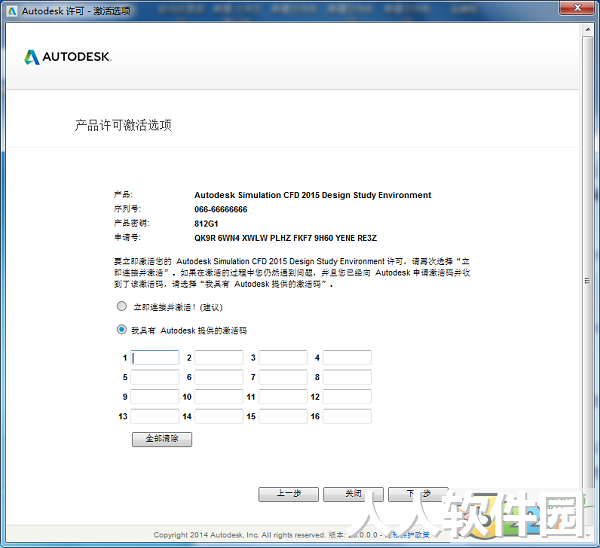This screenshot has width=600, height=548.
Task: Click activation code field 1
Action: [x=155, y=357]
